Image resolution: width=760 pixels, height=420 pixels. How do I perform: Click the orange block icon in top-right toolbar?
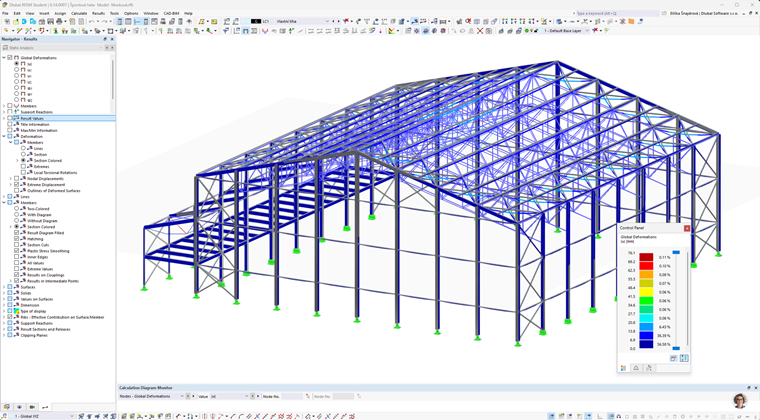631,21
